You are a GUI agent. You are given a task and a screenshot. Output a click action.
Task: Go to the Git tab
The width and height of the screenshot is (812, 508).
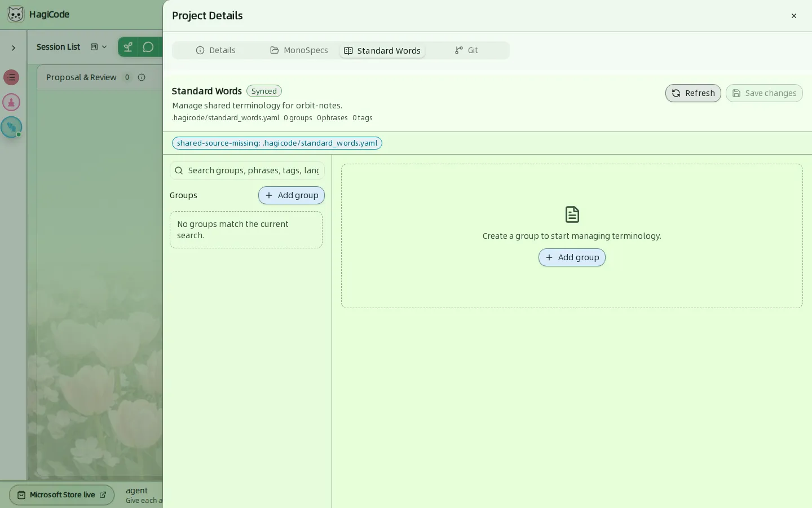(466, 50)
